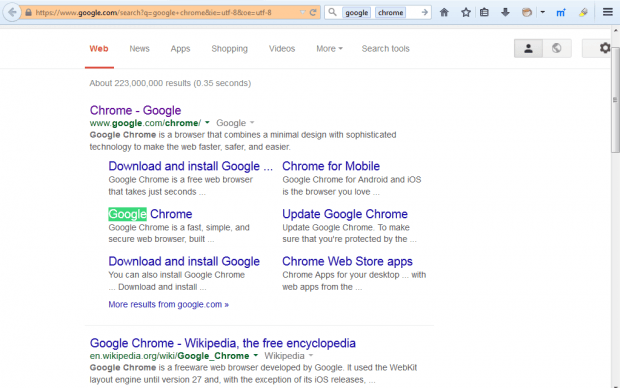Expand the add-on dropdown arrow in toolbar

[x=542, y=13]
